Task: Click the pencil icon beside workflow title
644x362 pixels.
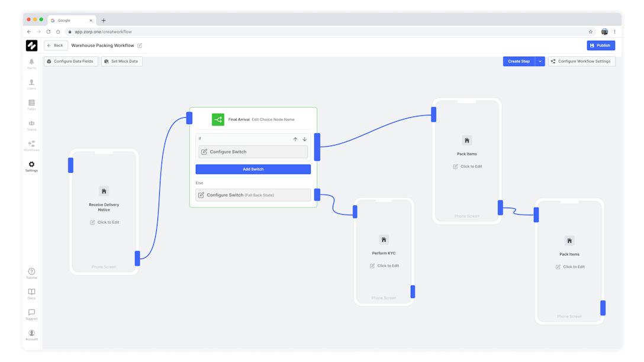Action: click(x=140, y=46)
